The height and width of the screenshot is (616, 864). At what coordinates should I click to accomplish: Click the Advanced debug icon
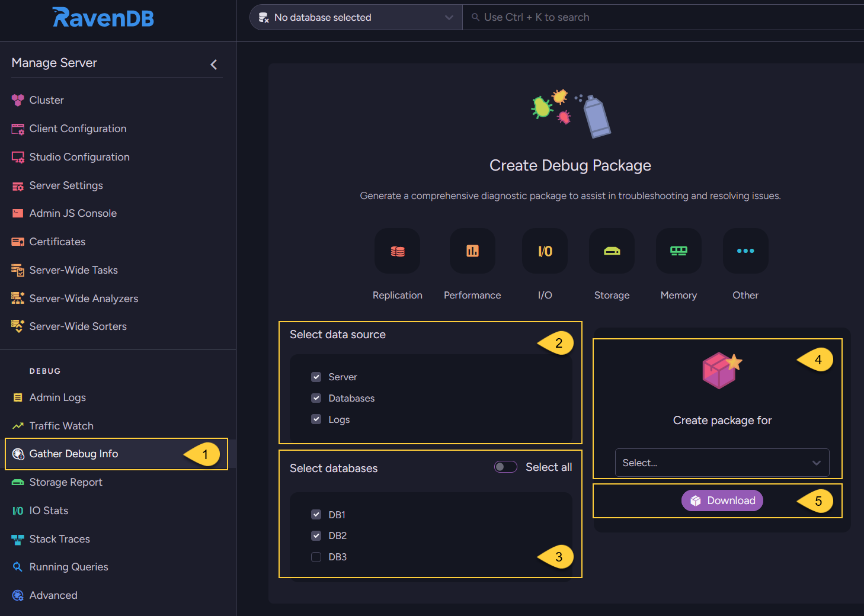pyautogui.click(x=18, y=595)
